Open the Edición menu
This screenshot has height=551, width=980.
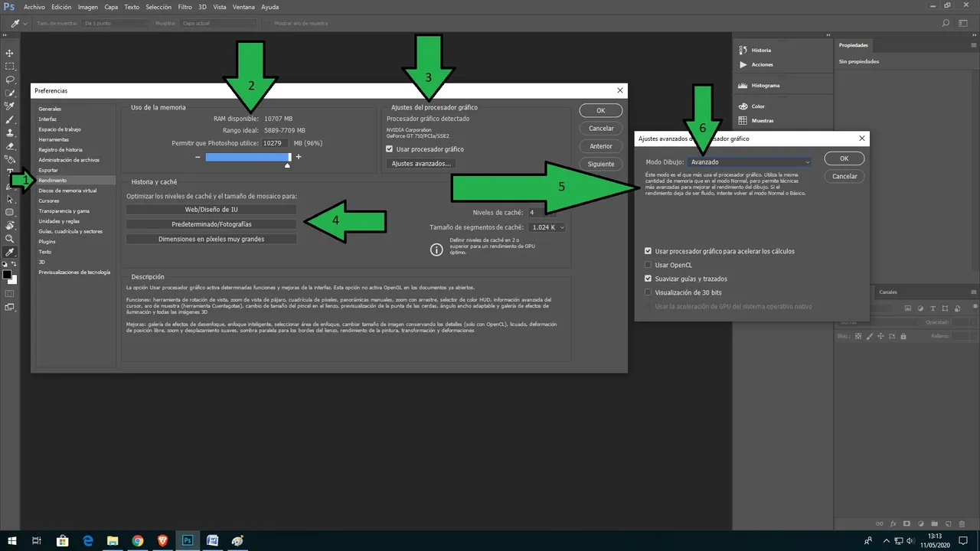(x=61, y=7)
